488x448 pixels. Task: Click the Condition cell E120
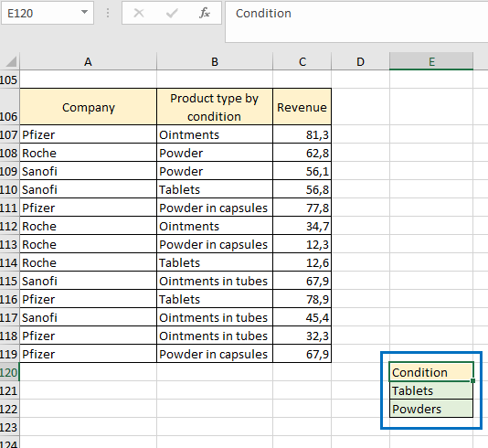(431, 372)
